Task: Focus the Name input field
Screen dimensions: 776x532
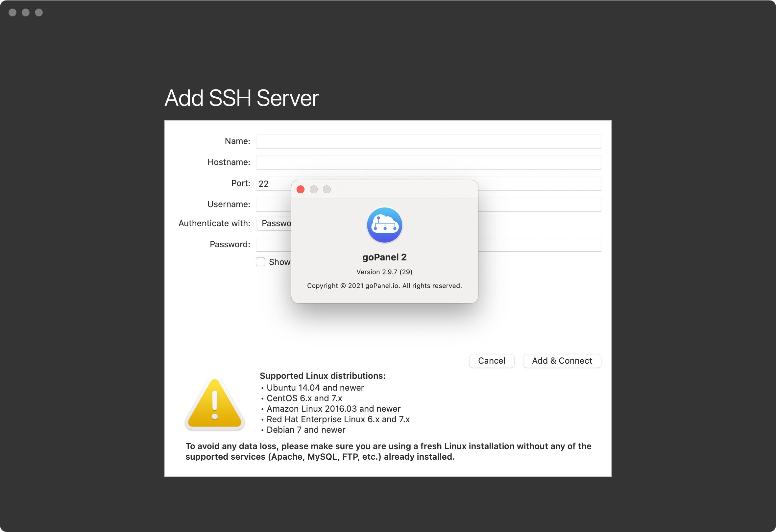Action: pos(428,141)
